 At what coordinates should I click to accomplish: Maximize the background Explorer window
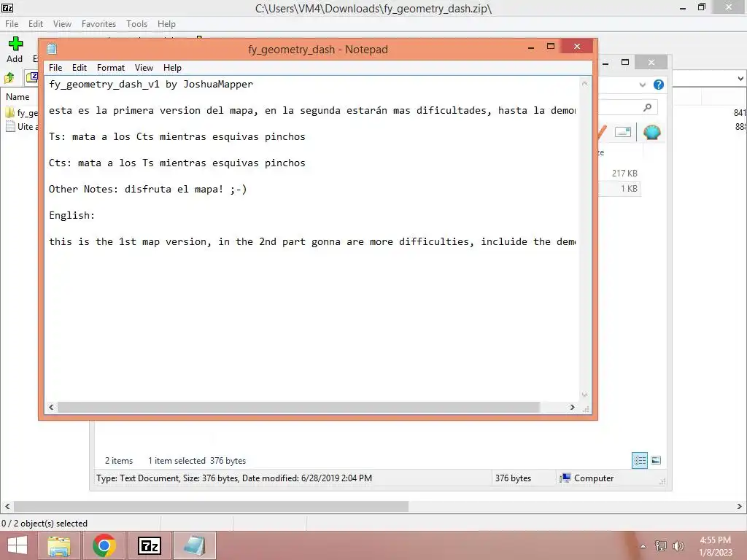tap(625, 63)
